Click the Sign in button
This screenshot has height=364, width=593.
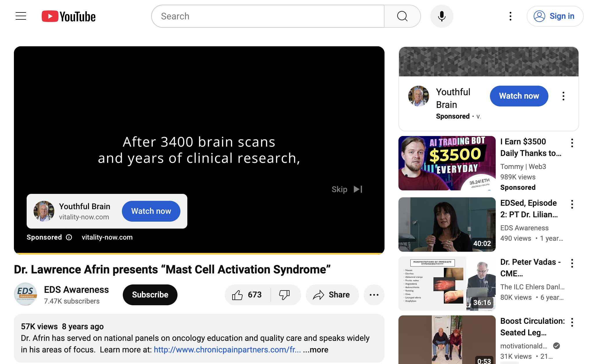[x=555, y=16]
